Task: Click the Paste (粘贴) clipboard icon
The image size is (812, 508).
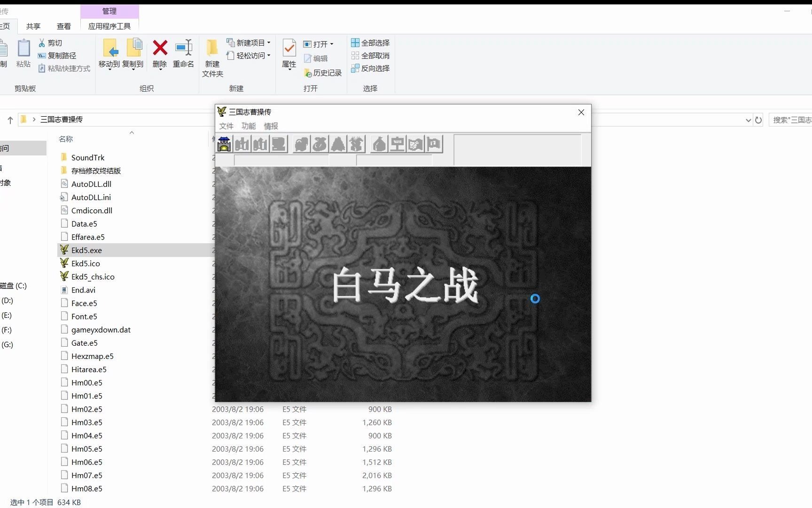Action: [x=23, y=48]
